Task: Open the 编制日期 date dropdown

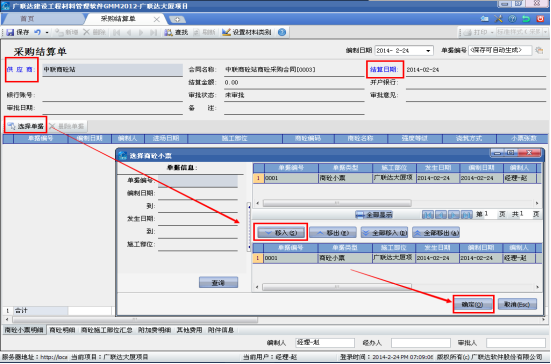Action: 428,51
